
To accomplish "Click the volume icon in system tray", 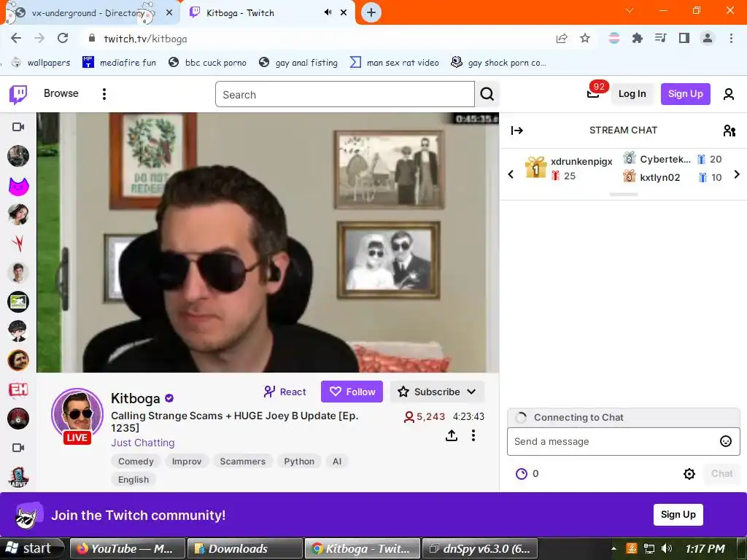I will (667, 549).
